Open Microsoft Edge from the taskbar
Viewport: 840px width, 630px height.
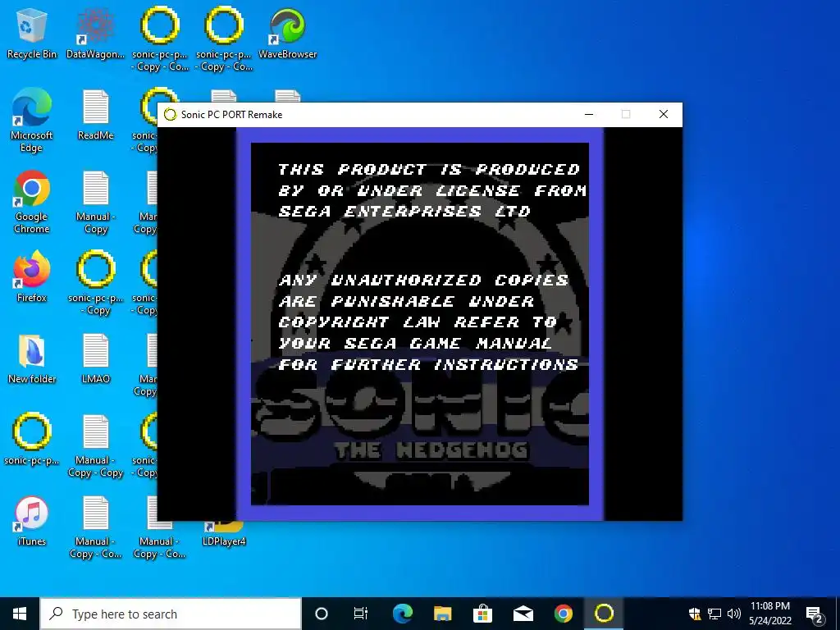tap(402, 614)
